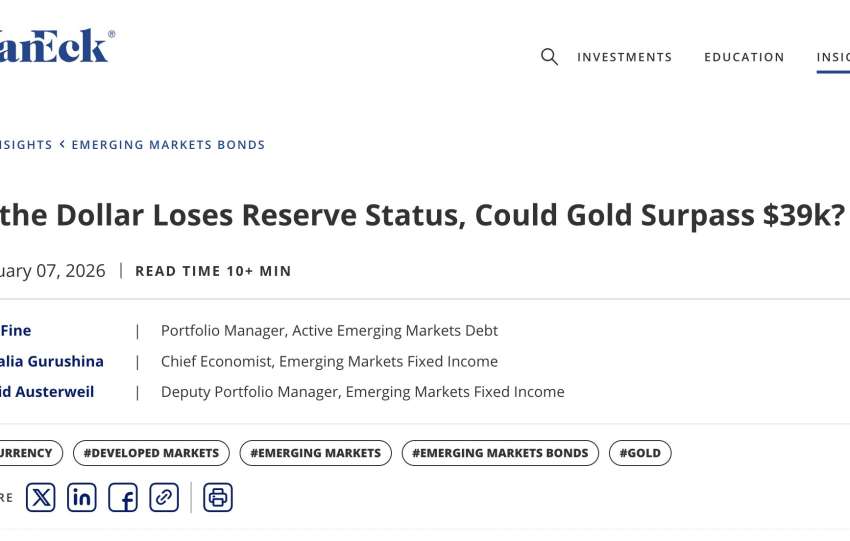Share article on Facebook

pos(123,497)
